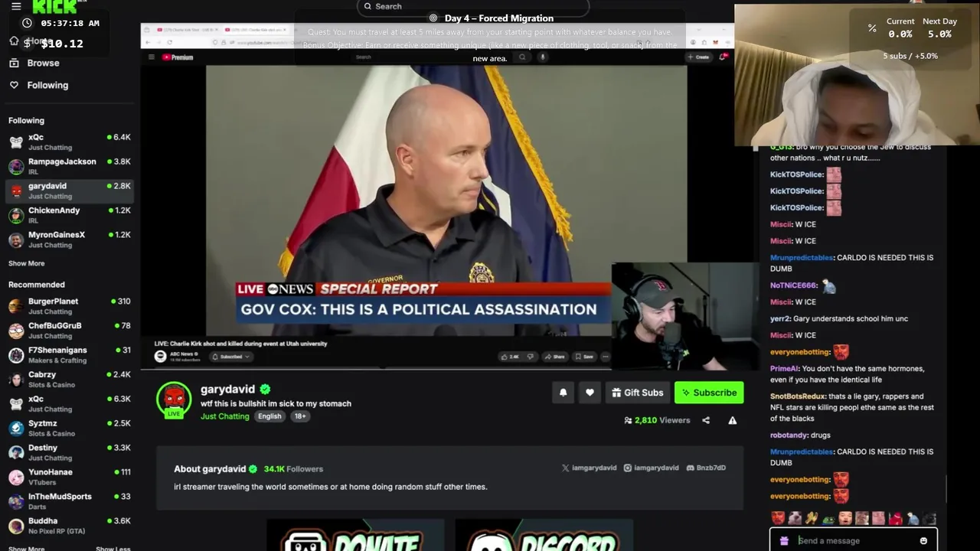The image size is (980, 551).
Task: Click the first emote in quick emote bar
Action: [x=779, y=518]
